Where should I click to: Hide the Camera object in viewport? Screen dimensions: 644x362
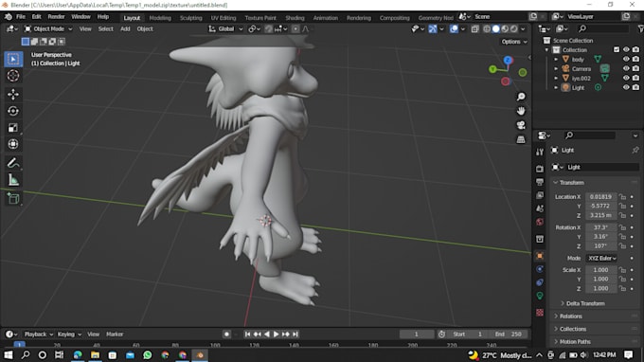[x=626, y=68]
